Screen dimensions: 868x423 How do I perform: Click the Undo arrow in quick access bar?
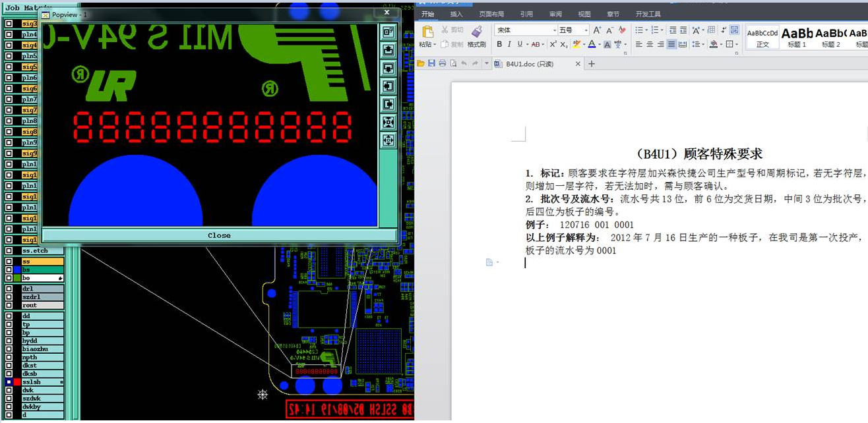(464, 63)
